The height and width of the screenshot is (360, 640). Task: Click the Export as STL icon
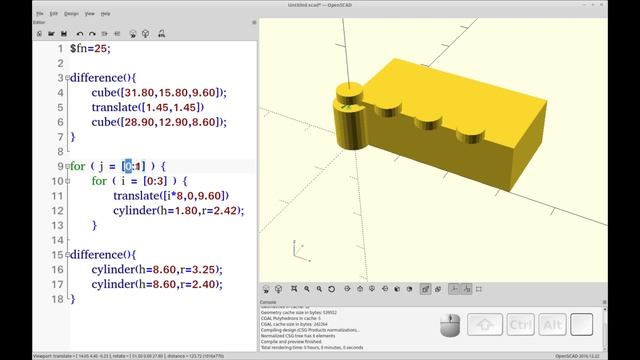click(162, 34)
